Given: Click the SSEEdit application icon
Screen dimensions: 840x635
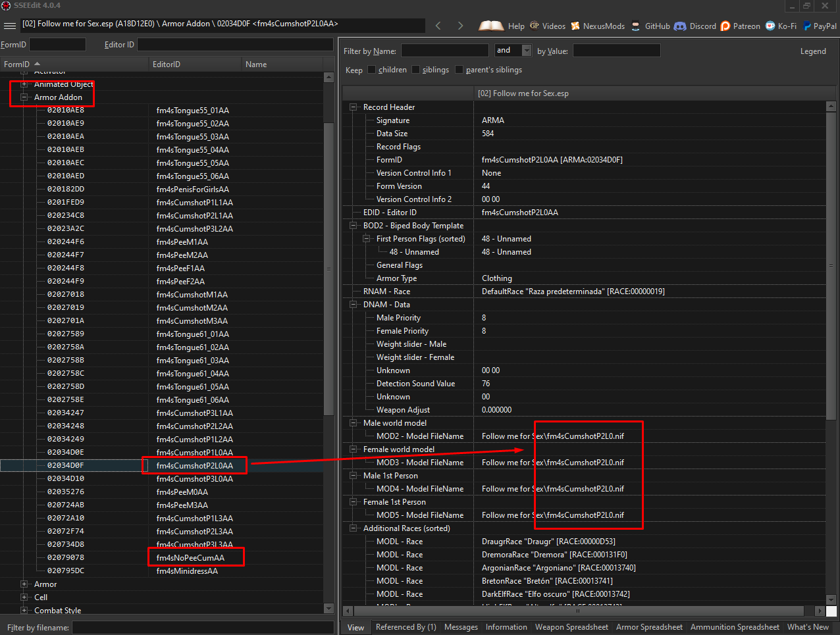Looking at the screenshot, I should coord(6,5).
